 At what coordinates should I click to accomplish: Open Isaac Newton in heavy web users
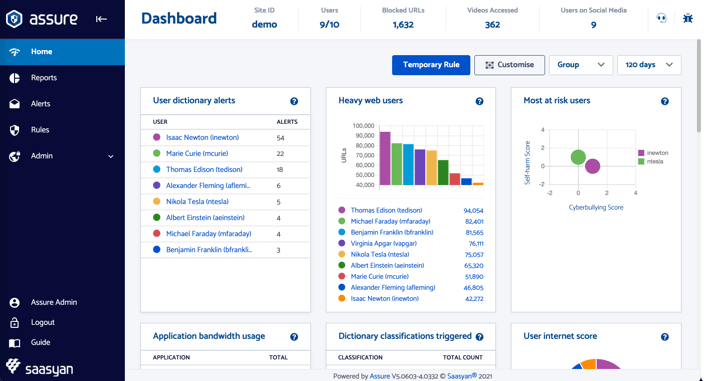(x=385, y=298)
